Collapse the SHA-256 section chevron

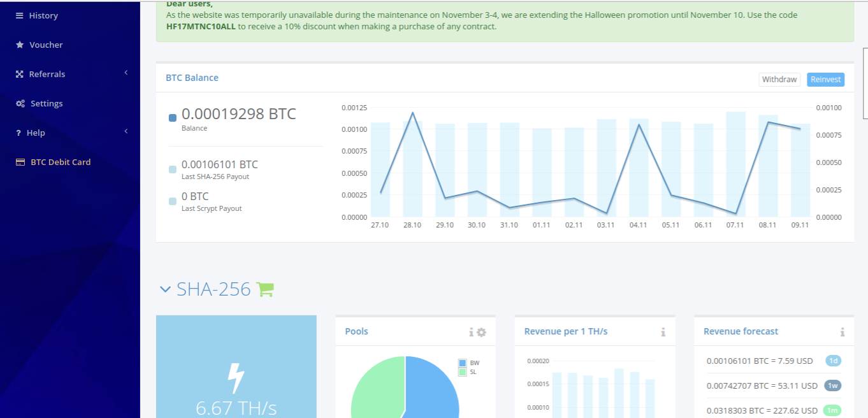[x=165, y=290]
